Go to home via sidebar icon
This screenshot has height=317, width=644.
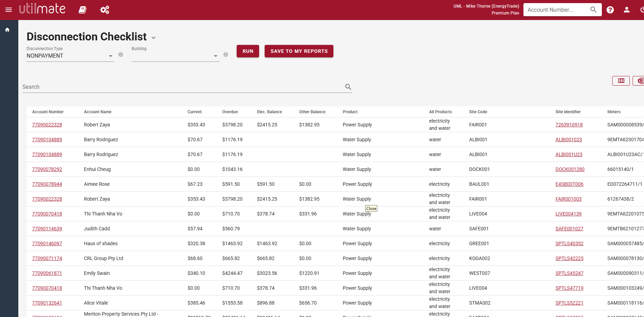pyautogui.click(x=7, y=30)
